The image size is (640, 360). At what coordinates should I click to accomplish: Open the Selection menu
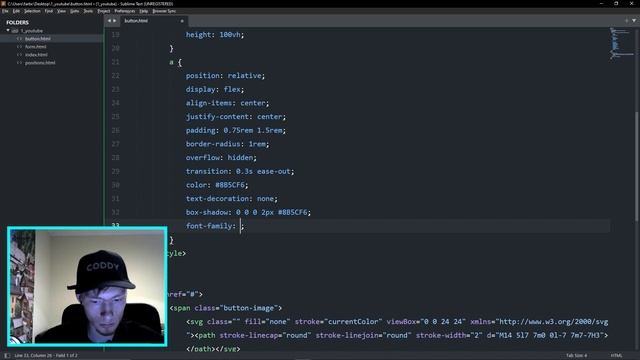click(x=32, y=11)
